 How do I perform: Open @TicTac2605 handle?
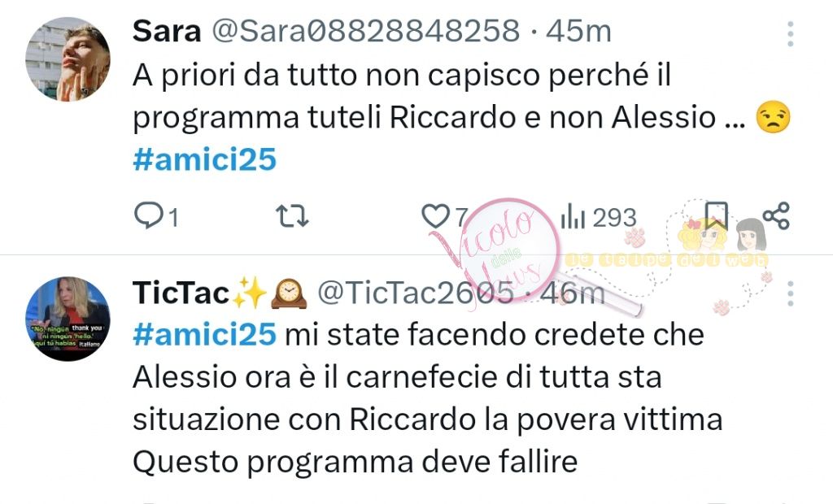coord(416,293)
